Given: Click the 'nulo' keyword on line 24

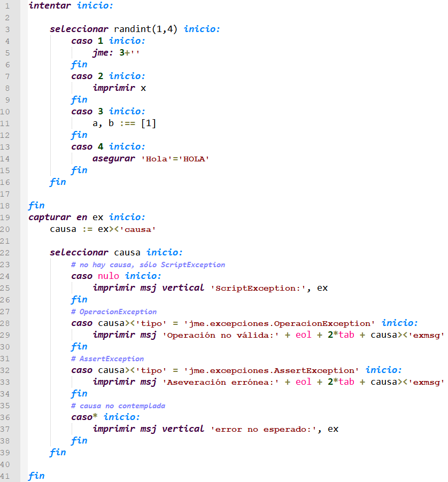Looking at the screenshot, I should point(108,276).
